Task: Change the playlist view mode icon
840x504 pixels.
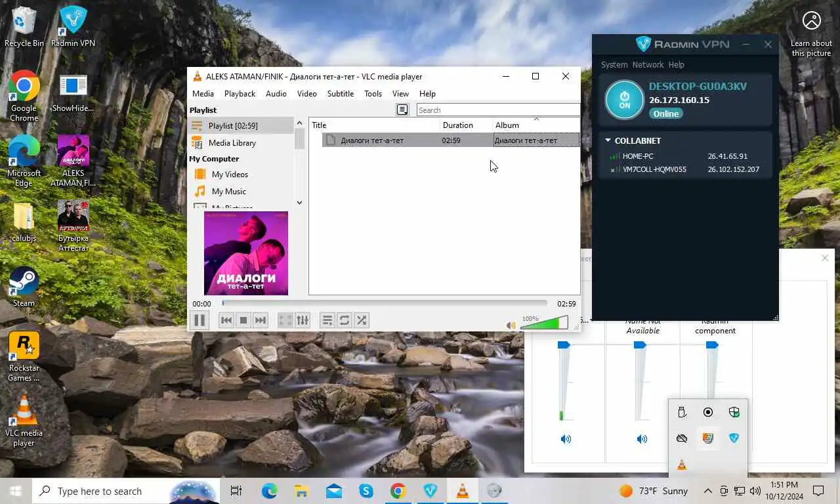Action: pyautogui.click(x=402, y=110)
